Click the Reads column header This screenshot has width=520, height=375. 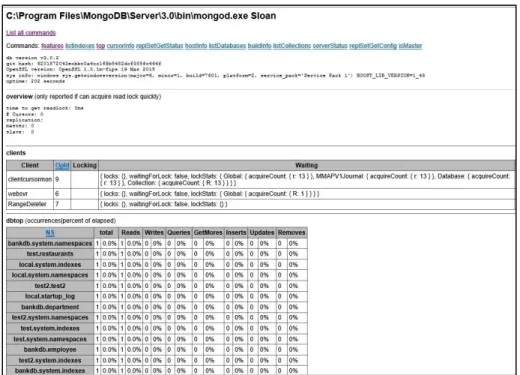131,233
